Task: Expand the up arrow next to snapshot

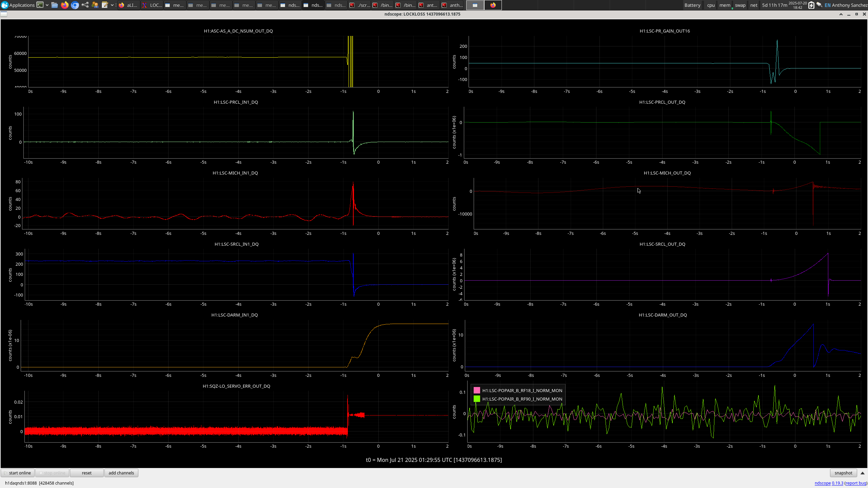Action: [863, 473]
